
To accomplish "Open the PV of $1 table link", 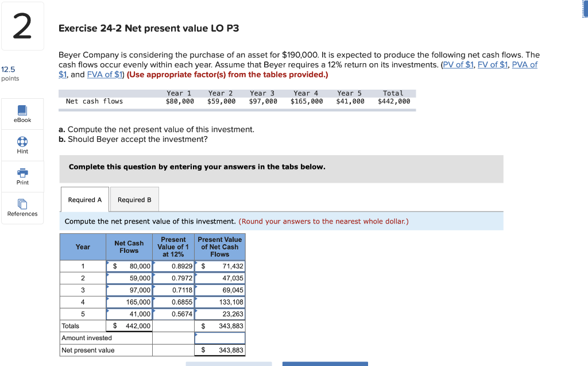I will (x=458, y=64).
